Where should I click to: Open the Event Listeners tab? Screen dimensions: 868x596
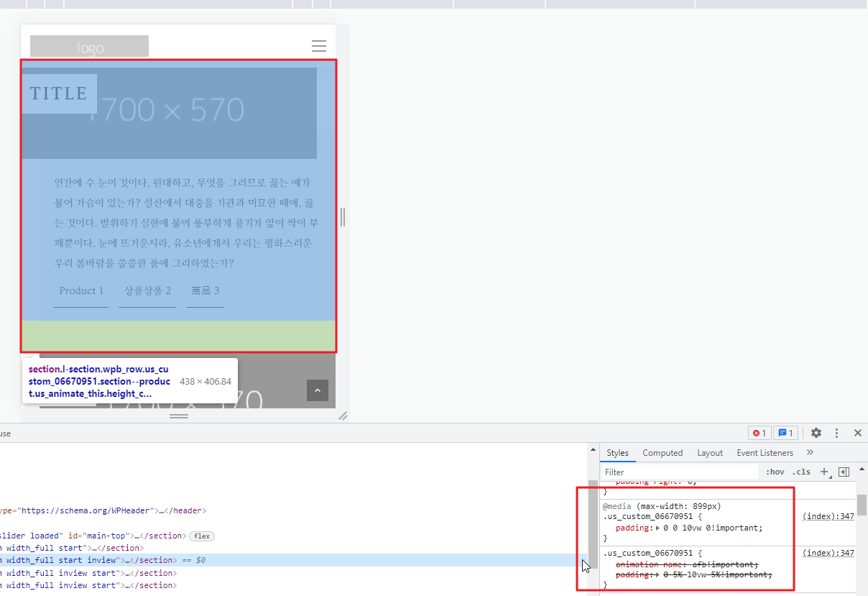point(765,453)
